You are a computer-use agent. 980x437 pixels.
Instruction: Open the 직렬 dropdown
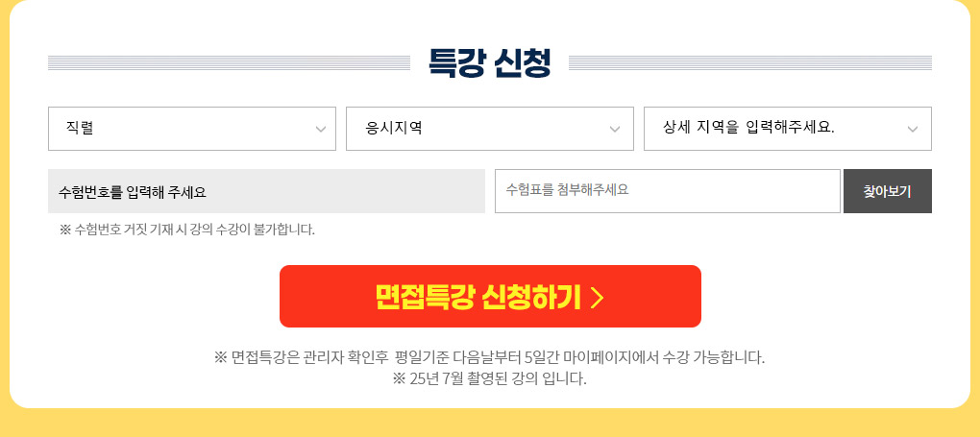(x=192, y=129)
